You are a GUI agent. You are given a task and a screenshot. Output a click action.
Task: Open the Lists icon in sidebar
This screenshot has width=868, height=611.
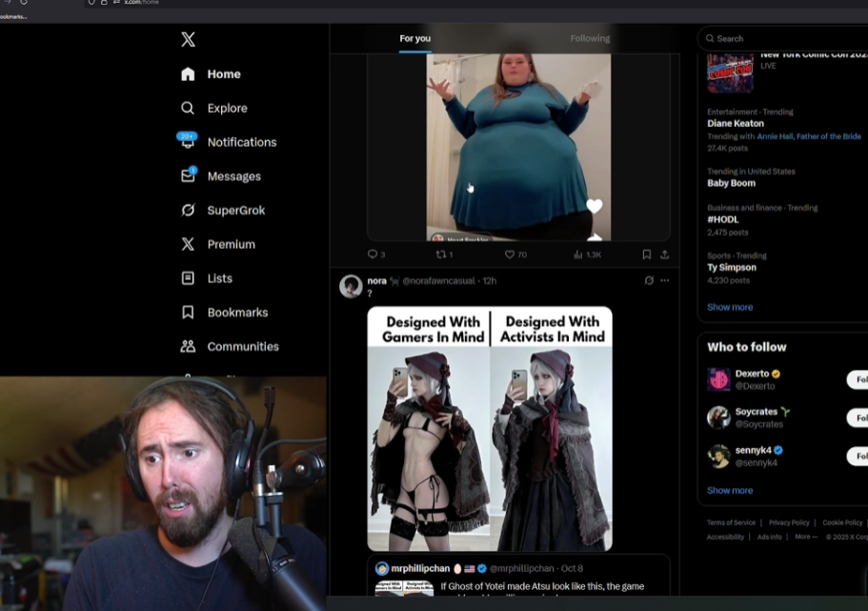pos(188,278)
